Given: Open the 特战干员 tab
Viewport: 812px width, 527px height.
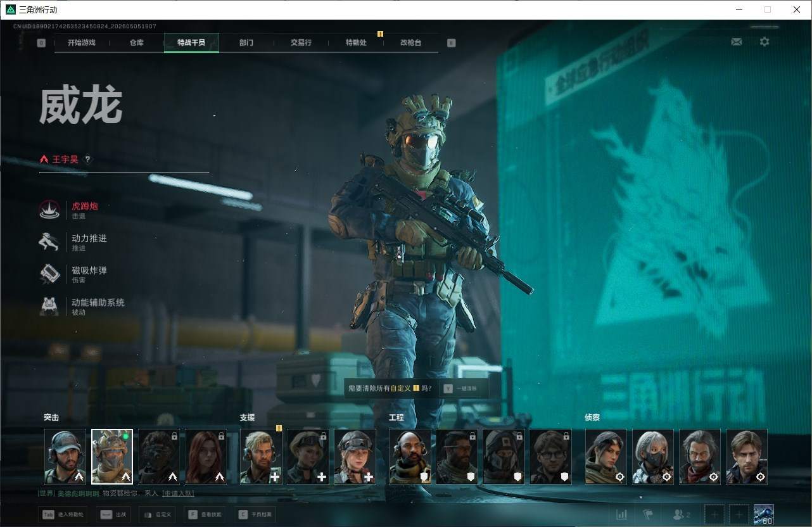Looking at the screenshot, I should [191, 43].
